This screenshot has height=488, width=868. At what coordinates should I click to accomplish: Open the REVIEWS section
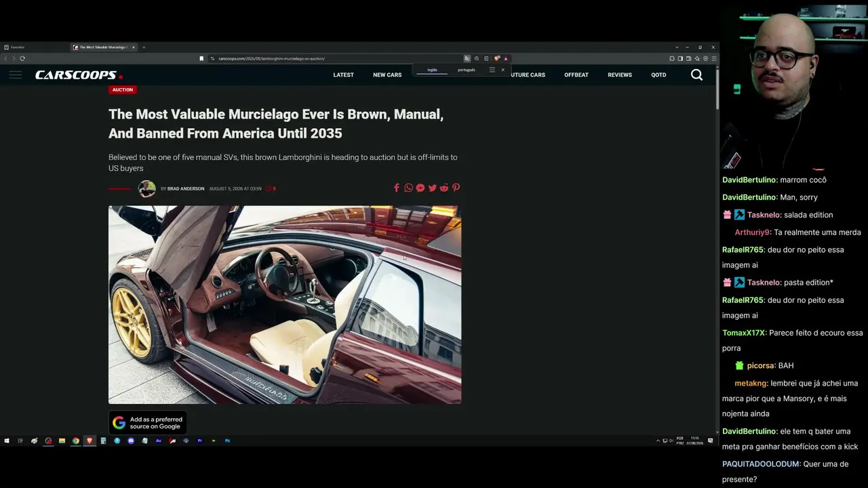coord(620,75)
